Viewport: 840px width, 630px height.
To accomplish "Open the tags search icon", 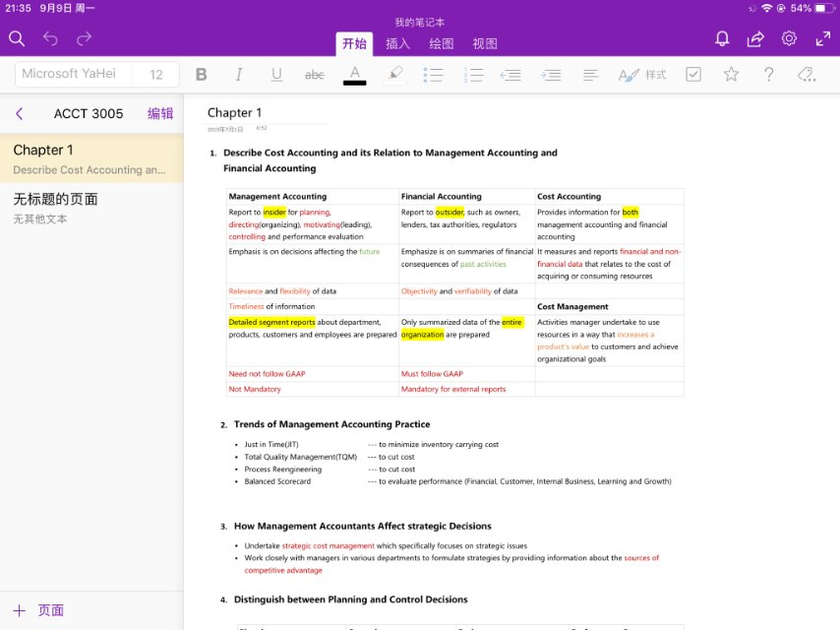I will tap(807, 75).
